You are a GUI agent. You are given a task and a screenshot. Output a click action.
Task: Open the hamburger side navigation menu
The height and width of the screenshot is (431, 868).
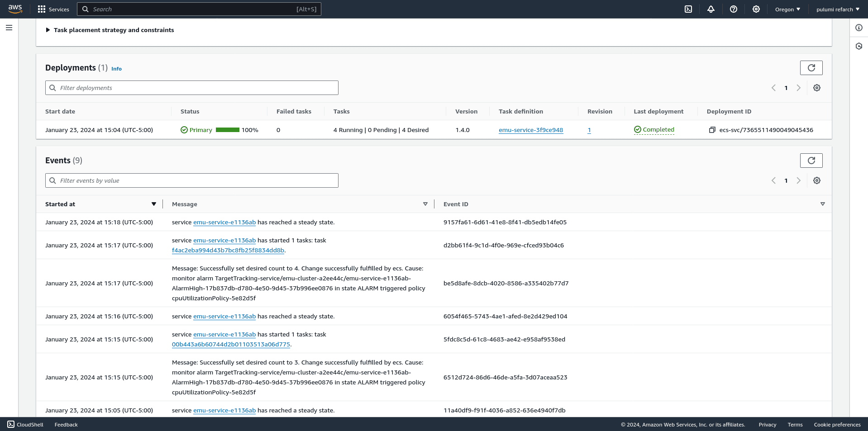click(x=9, y=28)
